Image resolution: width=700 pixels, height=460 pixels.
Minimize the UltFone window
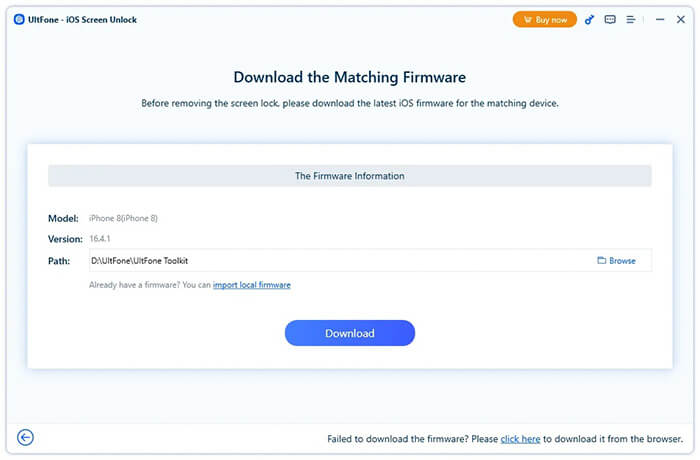(x=660, y=20)
